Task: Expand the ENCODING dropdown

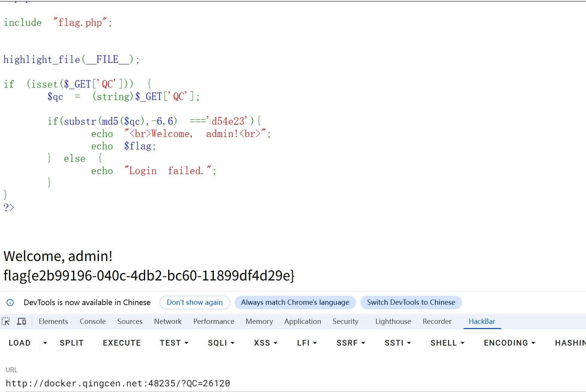Action: tap(510, 343)
